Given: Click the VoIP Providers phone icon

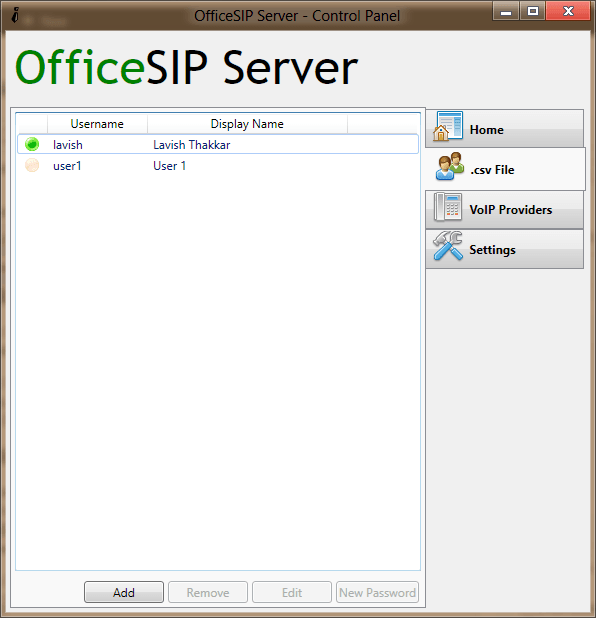Looking at the screenshot, I should pyautogui.click(x=448, y=207).
